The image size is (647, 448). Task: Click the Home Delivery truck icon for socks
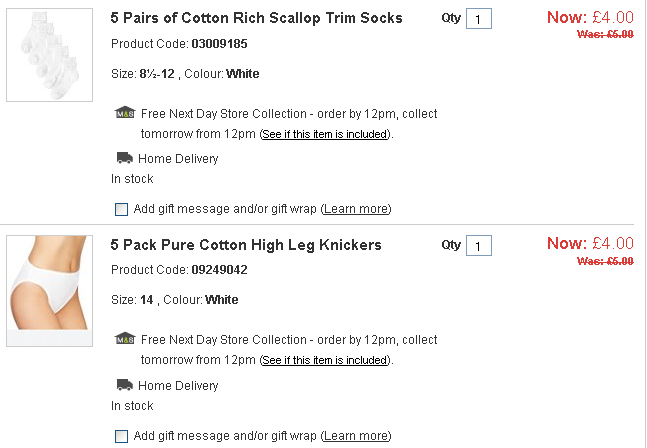click(125, 158)
